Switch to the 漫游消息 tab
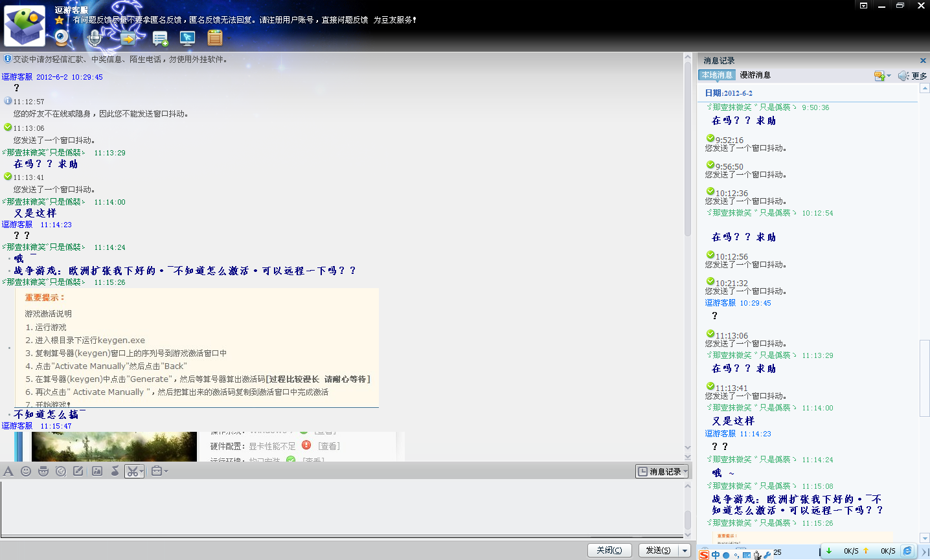This screenshot has width=930, height=560. [755, 75]
